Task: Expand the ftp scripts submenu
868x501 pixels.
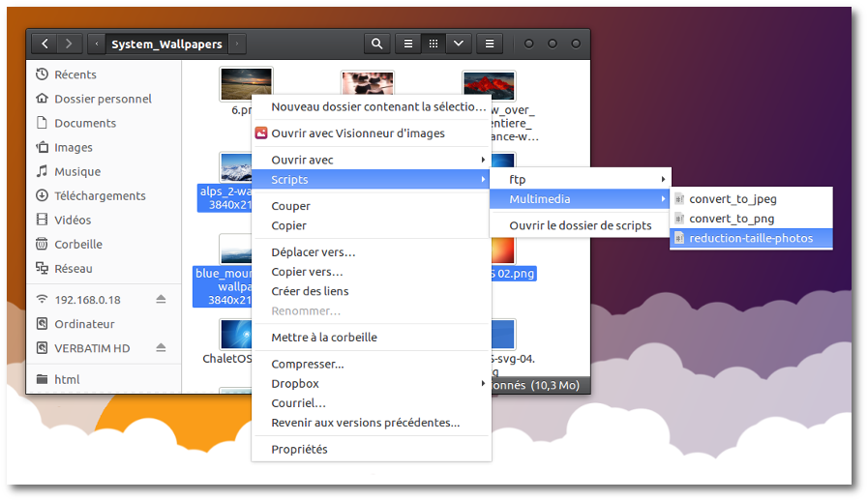Action: coord(581,179)
